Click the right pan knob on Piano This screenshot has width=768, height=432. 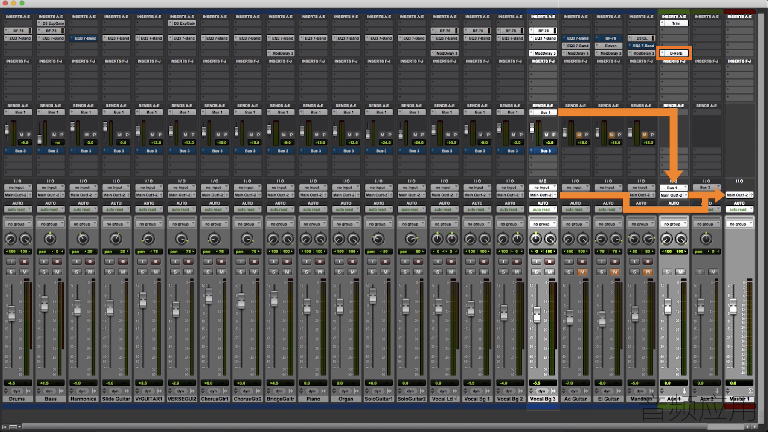coord(320,239)
